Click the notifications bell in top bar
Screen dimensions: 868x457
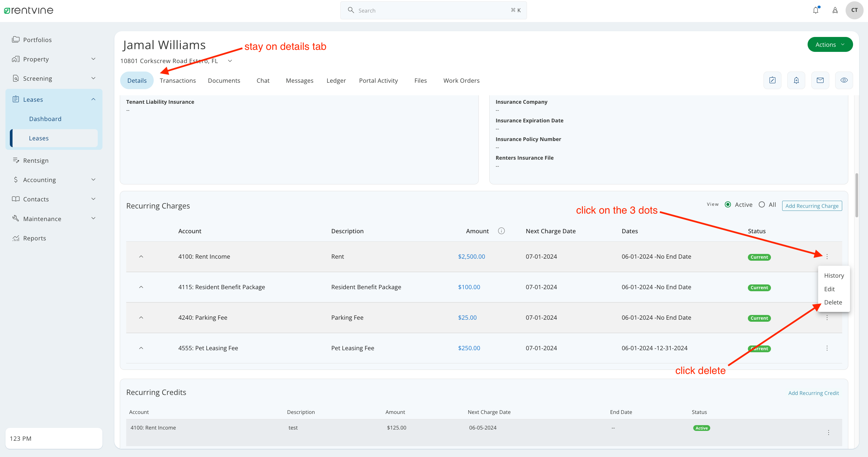coord(816,10)
